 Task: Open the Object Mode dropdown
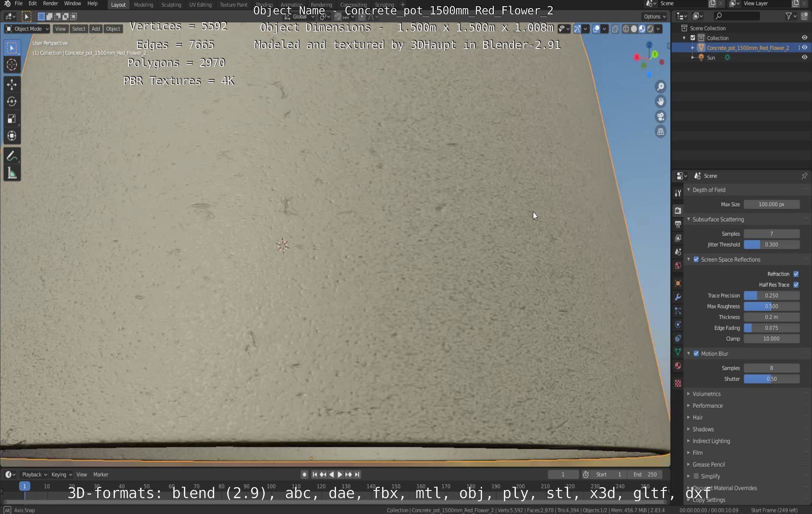[27, 29]
